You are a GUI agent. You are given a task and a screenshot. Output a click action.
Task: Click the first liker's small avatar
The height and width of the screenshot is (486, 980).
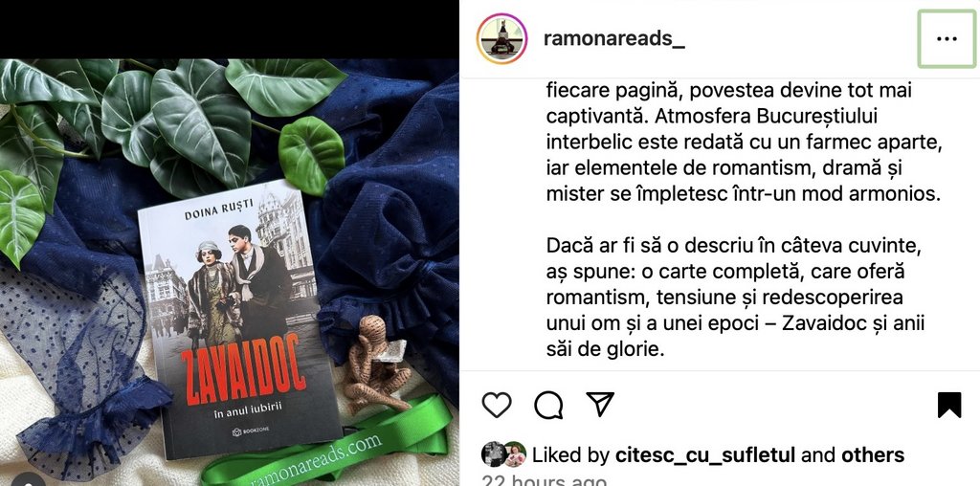tap(493, 454)
